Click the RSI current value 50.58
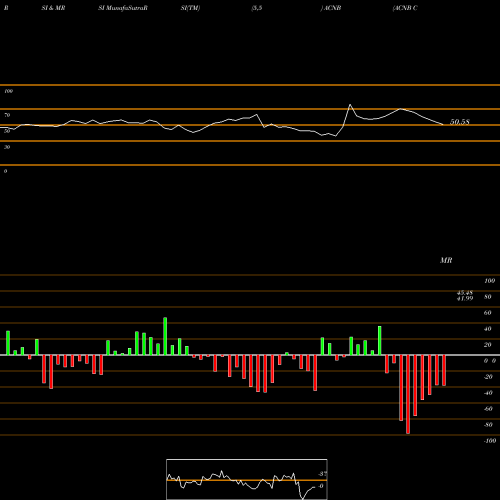500x500 pixels. pos(460,122)
